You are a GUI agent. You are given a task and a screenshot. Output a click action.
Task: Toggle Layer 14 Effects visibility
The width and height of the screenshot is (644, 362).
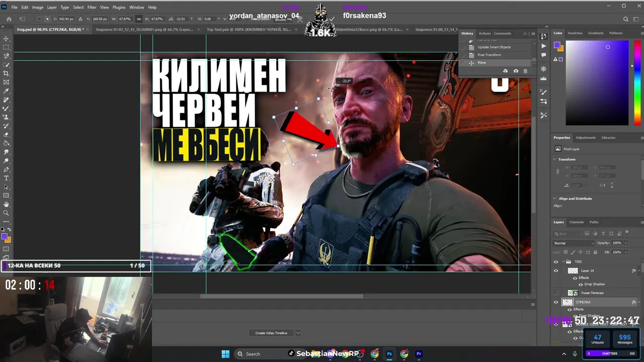pos(575,278)
